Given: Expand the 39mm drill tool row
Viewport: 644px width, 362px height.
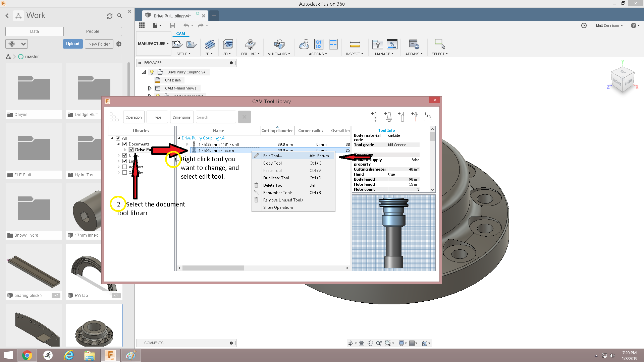Looking at the screenshot, I should (x=187, y=144).
